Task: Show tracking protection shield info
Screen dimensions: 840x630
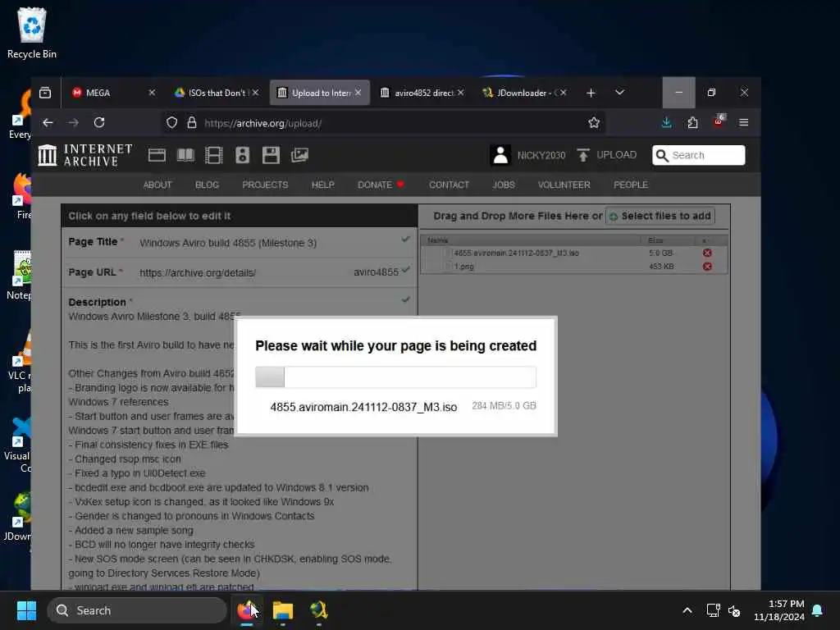Action: (x=171, y=123)
